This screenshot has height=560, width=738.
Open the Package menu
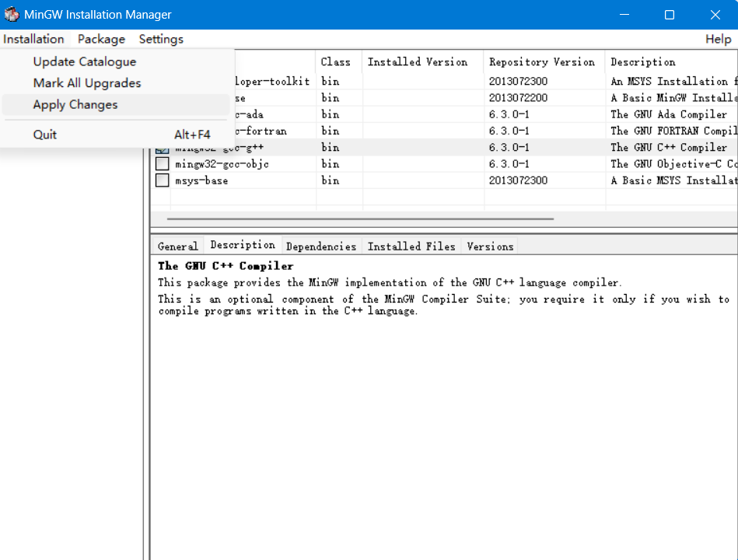click(x=101, y=39)
